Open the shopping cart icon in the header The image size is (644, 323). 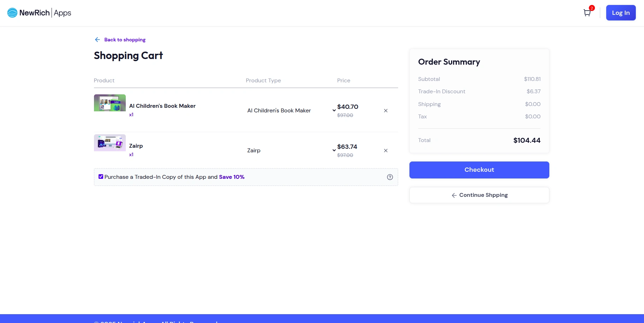[x=587, y=13]
